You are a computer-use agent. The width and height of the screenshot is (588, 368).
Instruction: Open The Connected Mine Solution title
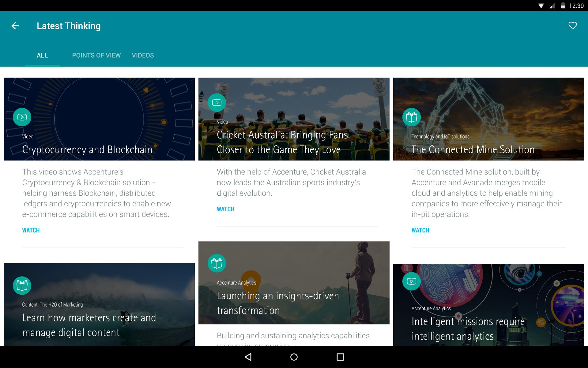(473, 150)
